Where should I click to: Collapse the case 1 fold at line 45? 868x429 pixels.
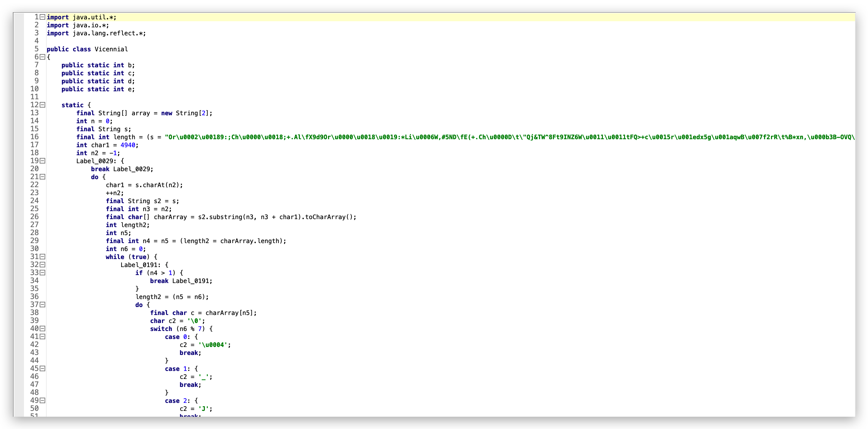(42, 368)
